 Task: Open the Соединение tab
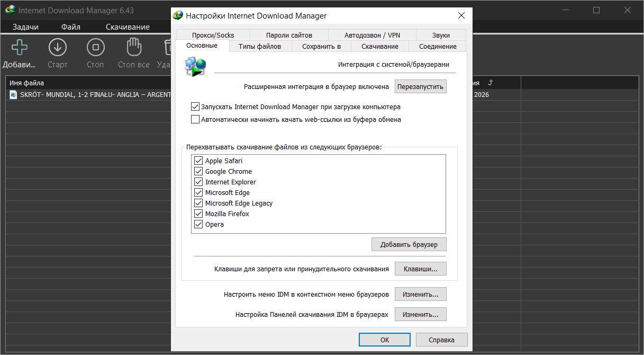click(438, 46)
